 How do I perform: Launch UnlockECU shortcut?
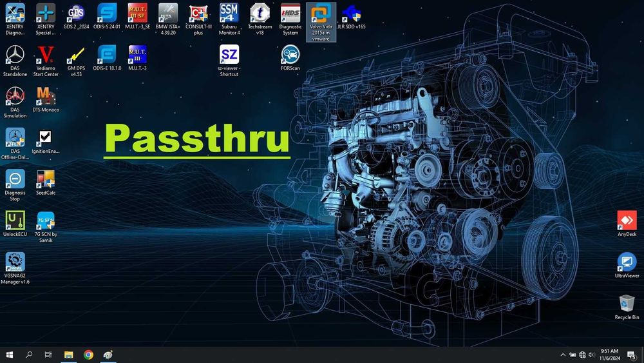click(15, 224)
